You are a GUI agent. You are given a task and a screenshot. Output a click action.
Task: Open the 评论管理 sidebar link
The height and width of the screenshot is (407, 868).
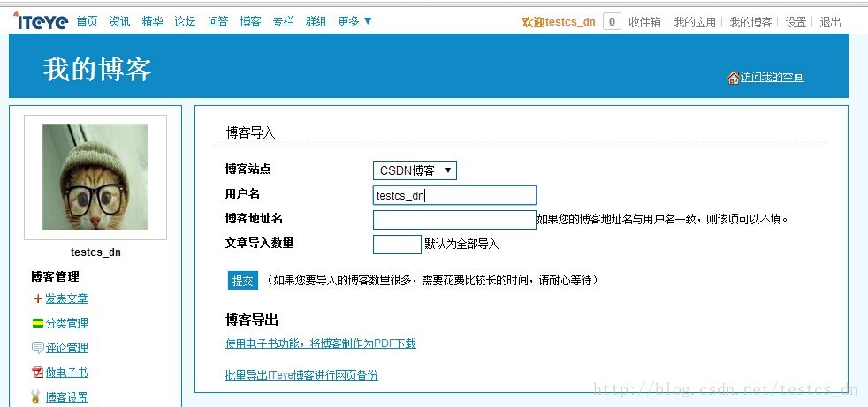[66, 348]
